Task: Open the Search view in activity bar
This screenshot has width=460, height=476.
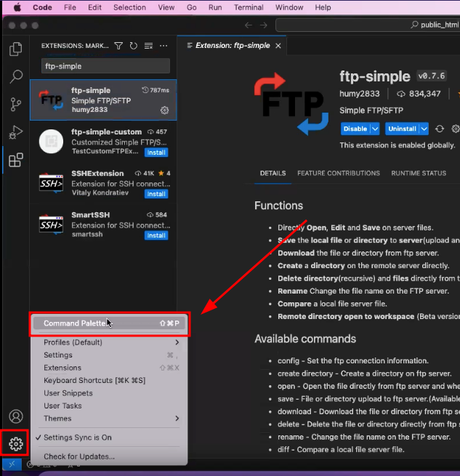Action: point(16,76)
